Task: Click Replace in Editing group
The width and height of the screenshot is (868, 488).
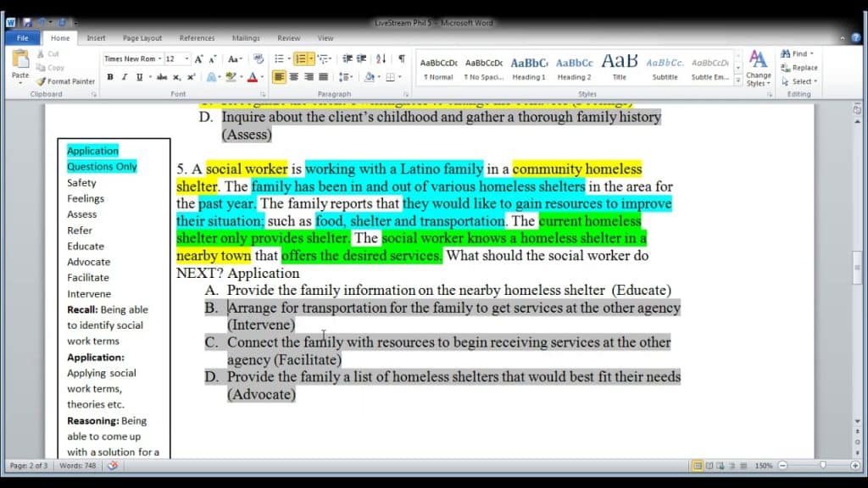Action: pyautogui.click(x=798, y=68)
